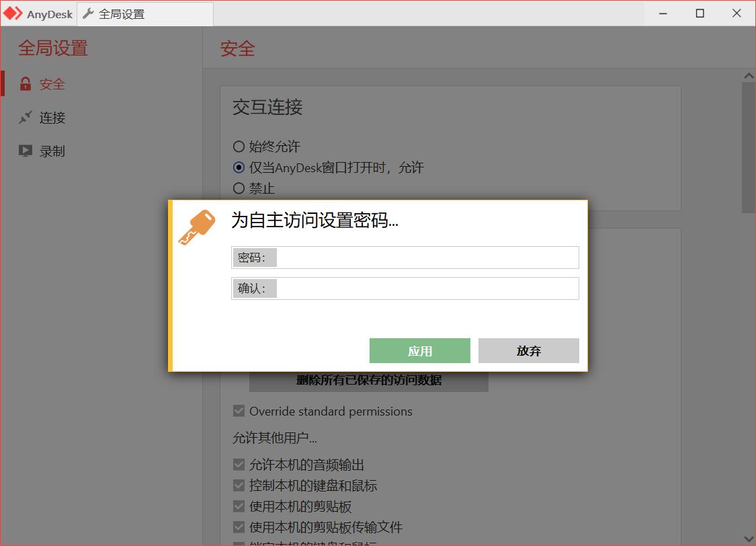Click 删除所有已保存的访问数据 button
This screenshot has width=756, height=546.
369,379
